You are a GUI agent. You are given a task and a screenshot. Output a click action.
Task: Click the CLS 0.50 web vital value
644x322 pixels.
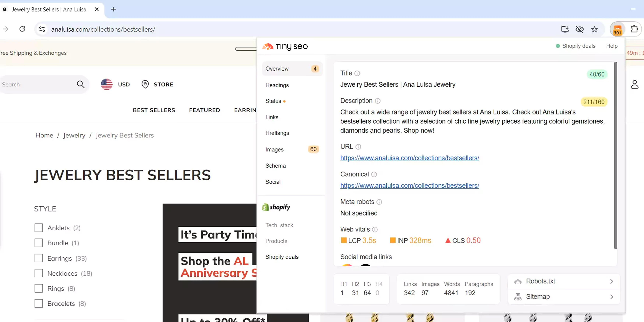click(473, 241)
